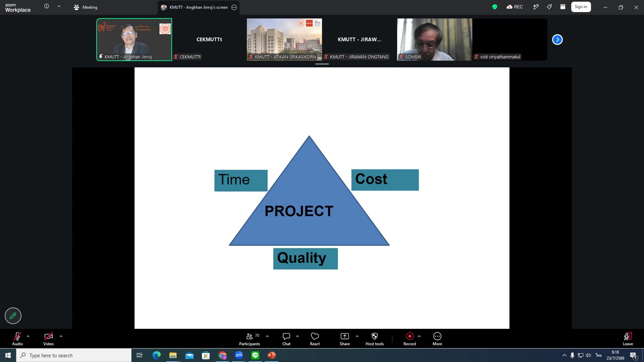Expand video options arrow next to Video
The image size is (644, 362).
[x=61, y=336]
